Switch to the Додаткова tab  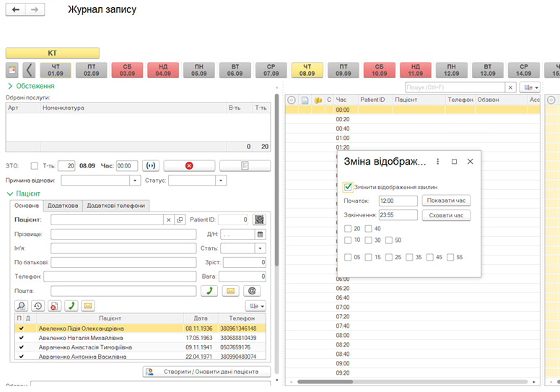point(64,206)
